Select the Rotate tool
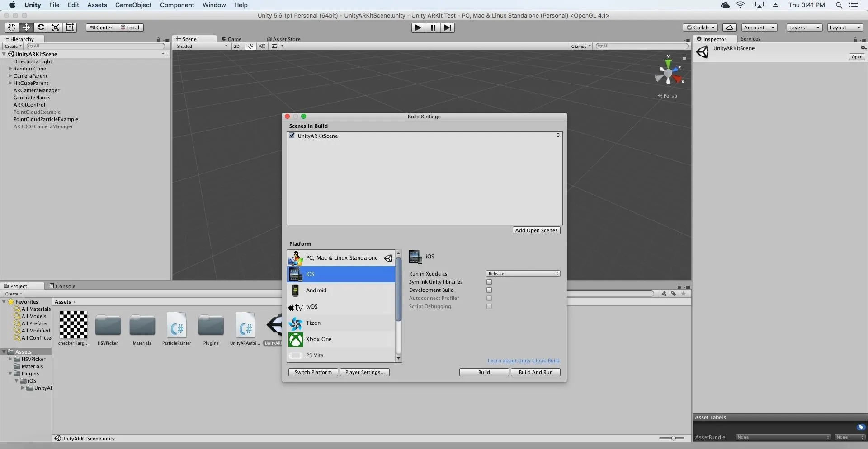 point(41,27)
